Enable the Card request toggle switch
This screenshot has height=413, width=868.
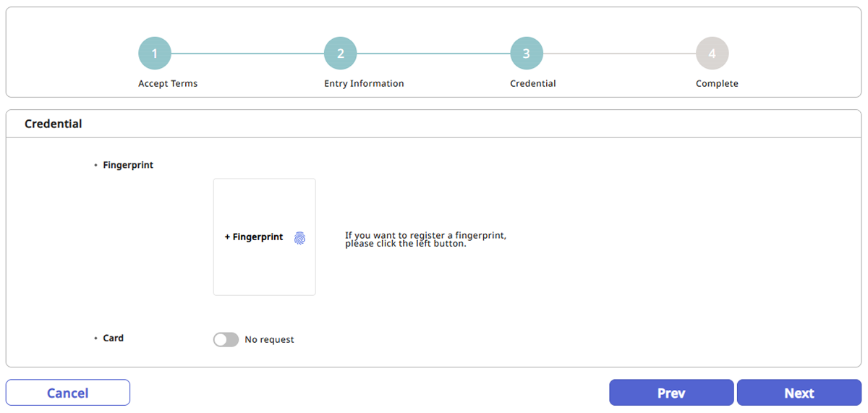[226, 339]
